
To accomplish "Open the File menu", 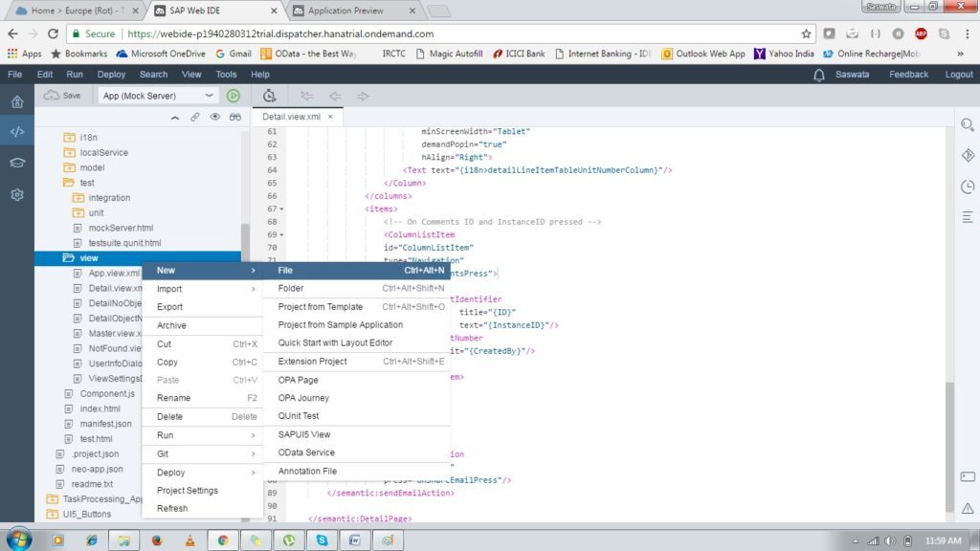I will click(14, 75).
